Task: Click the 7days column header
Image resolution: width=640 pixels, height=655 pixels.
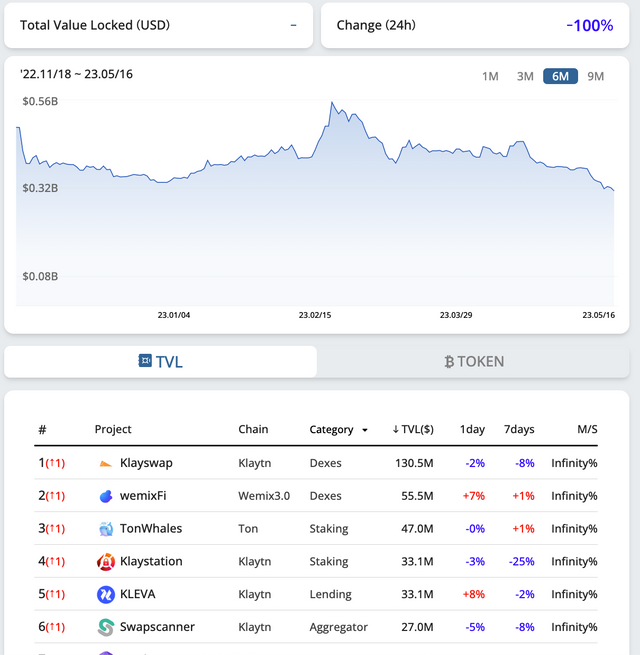Action: click(x=519, y=429)
